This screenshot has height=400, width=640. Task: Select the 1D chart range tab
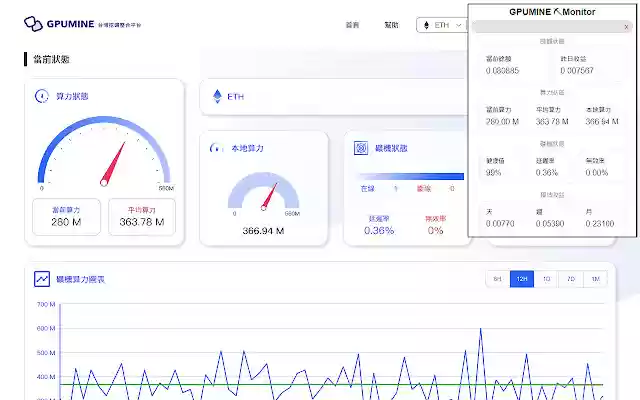(546, 279)
